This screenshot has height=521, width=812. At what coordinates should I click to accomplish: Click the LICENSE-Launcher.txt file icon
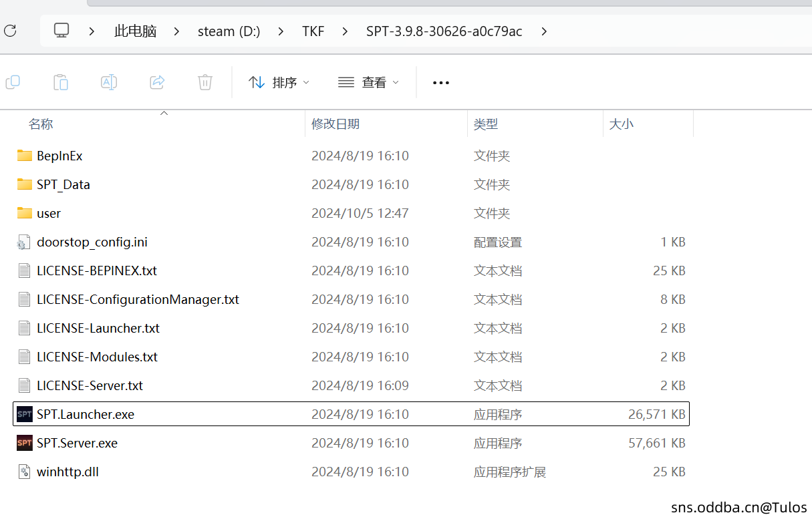coord(24,328)
